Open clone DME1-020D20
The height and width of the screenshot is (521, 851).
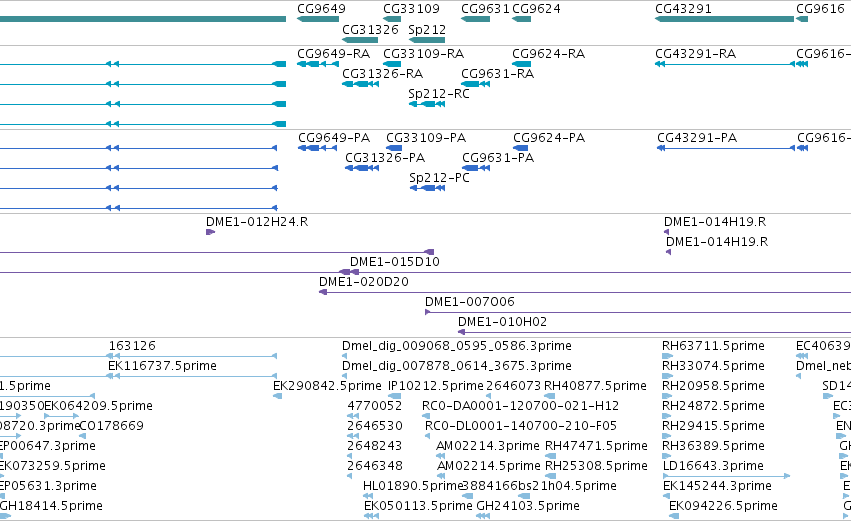(x=364, y=282)
